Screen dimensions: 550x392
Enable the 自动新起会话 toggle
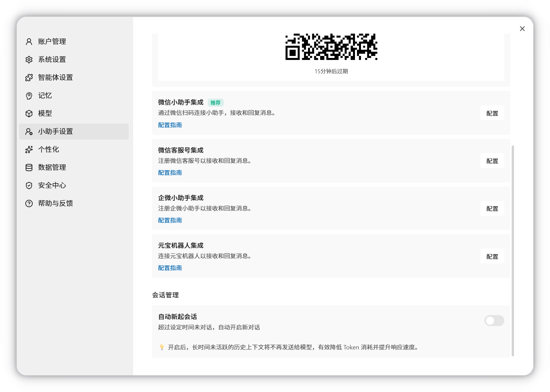coord(494,321)
